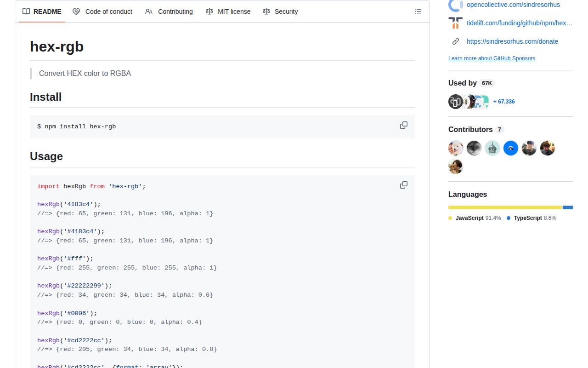This screenshot has height=368, width=588.
Task: Copy the Usage code snippet
Action: point(404,185)
